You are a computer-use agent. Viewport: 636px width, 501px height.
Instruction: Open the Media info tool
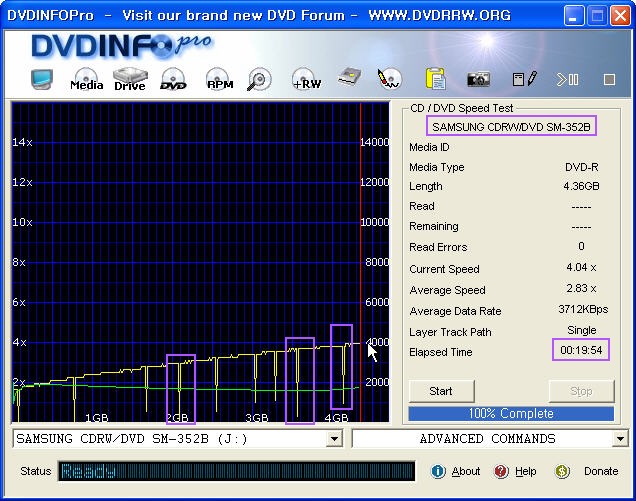[x=86, y=79]
